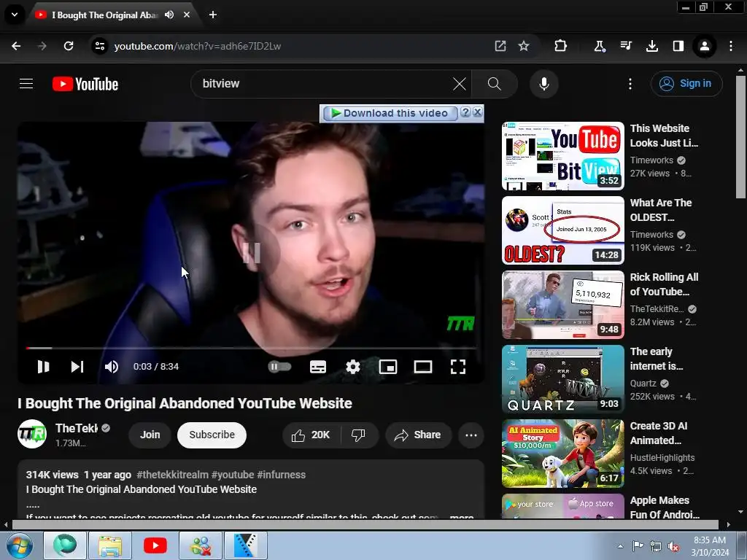Open file explorer from taskbar
747x560 pixels.
110,545
